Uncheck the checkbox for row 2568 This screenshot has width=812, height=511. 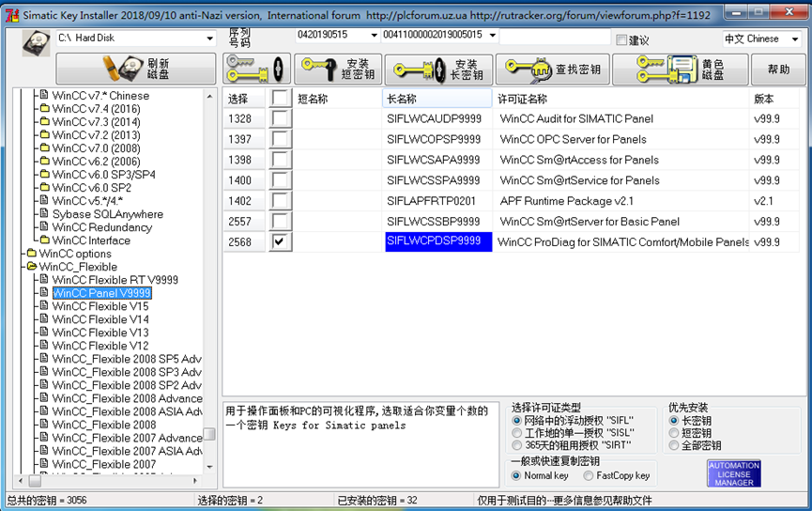coord(280,241)
